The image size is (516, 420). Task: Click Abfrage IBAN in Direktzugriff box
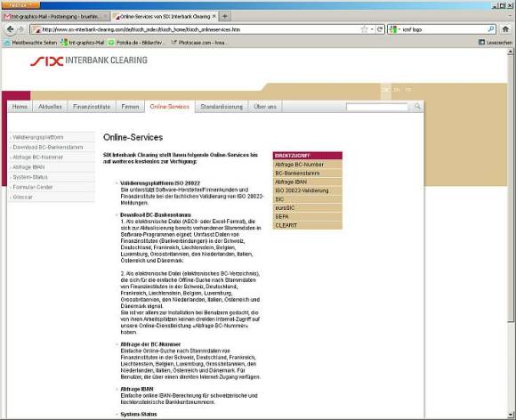point(307,182)
